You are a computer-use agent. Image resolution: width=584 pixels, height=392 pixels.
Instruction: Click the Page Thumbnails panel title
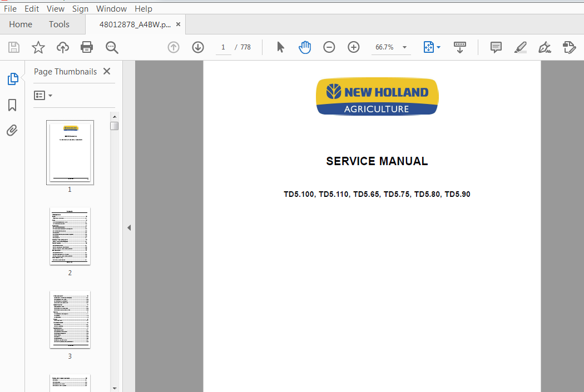(x=65, y=72)
